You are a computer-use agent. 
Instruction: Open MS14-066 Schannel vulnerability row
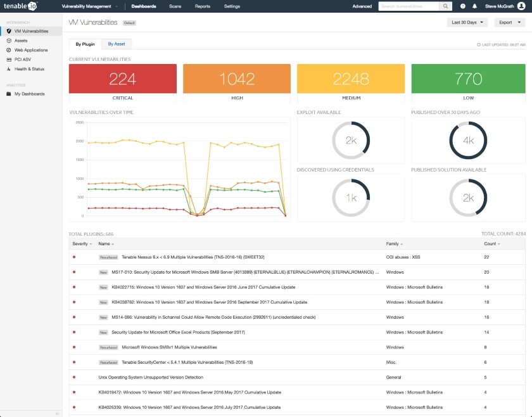[297, 317]
